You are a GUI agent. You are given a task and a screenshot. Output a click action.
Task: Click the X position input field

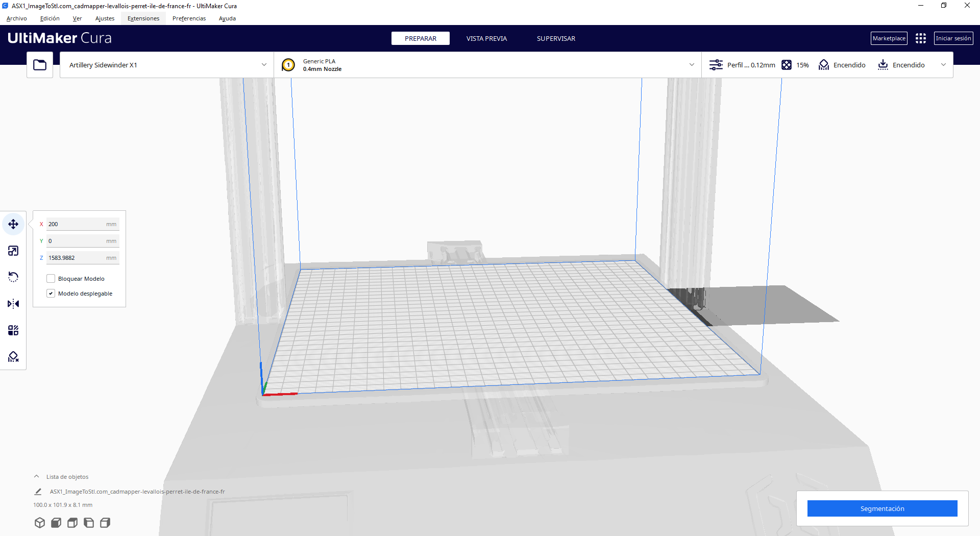point(77,224)
